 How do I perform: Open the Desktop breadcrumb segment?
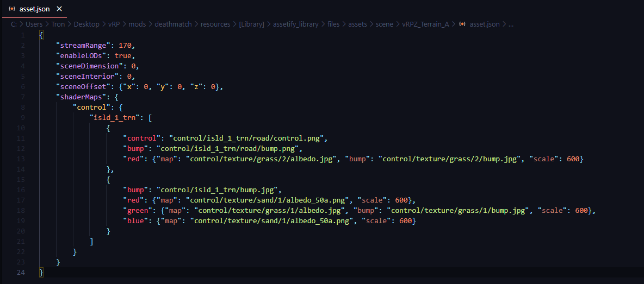(86, 24)
